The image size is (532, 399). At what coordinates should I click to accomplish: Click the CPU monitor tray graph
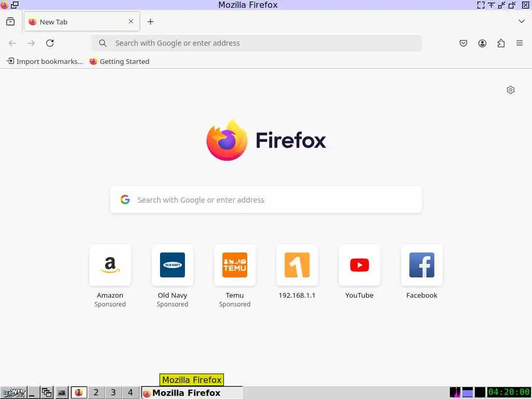[455, 393]
